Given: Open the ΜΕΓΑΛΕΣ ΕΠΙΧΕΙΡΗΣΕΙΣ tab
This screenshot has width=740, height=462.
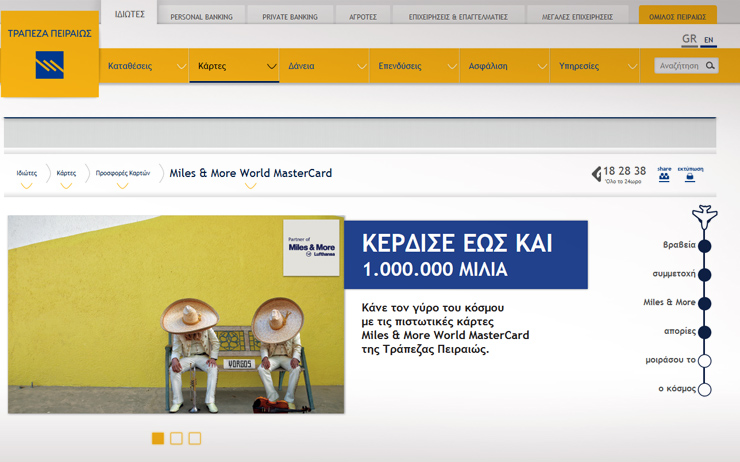Looking at the screenshot, I should [x=577, y=17].
